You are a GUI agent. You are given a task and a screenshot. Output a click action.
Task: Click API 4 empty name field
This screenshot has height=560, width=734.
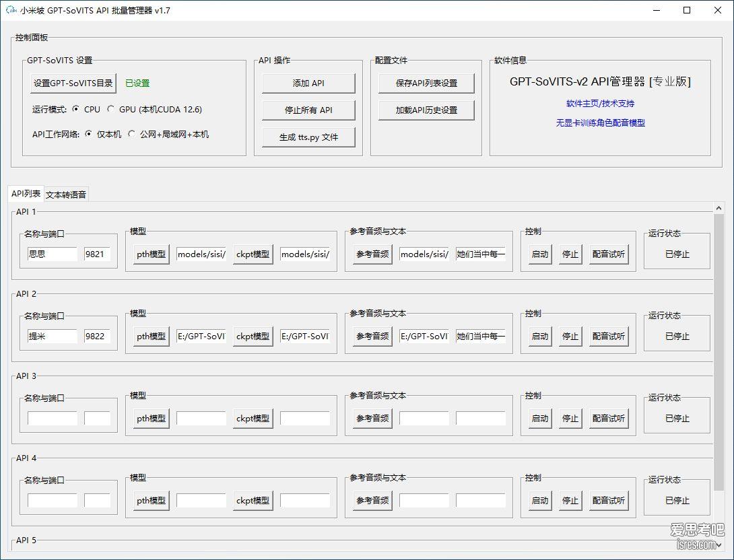coord(53,500)
